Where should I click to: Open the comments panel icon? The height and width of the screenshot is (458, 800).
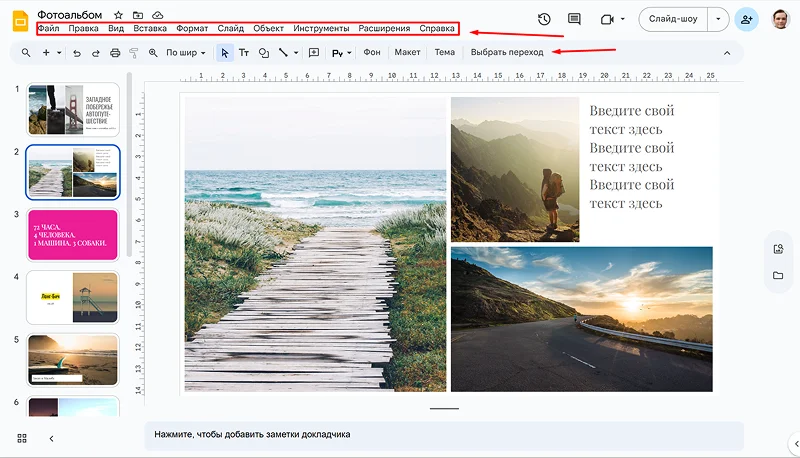574,19
